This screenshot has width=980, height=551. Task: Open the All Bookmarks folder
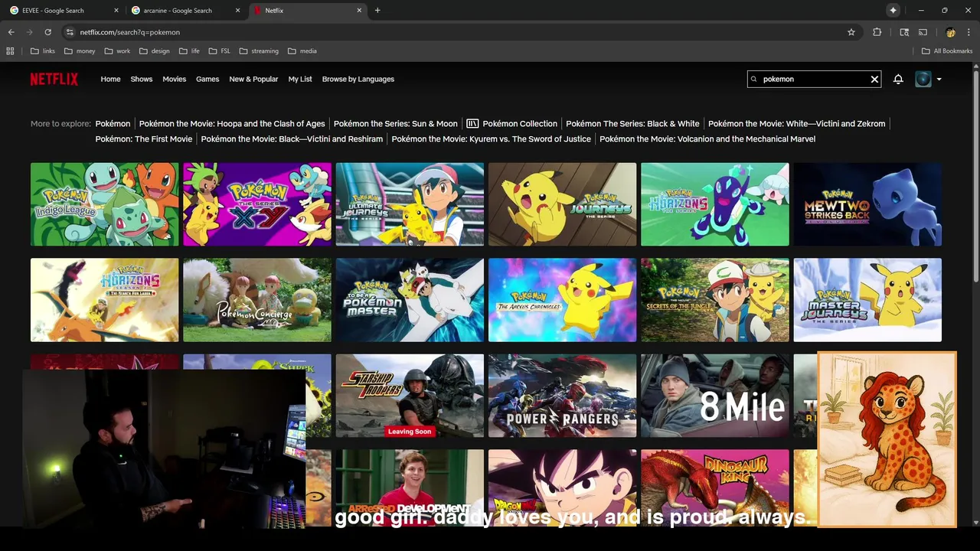point(947,51)
